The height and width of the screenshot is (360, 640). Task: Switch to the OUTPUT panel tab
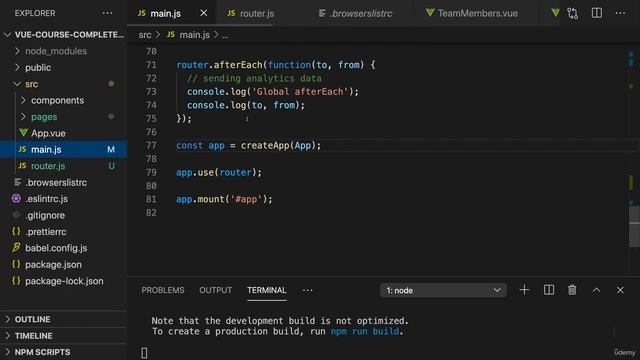(216, 290)
